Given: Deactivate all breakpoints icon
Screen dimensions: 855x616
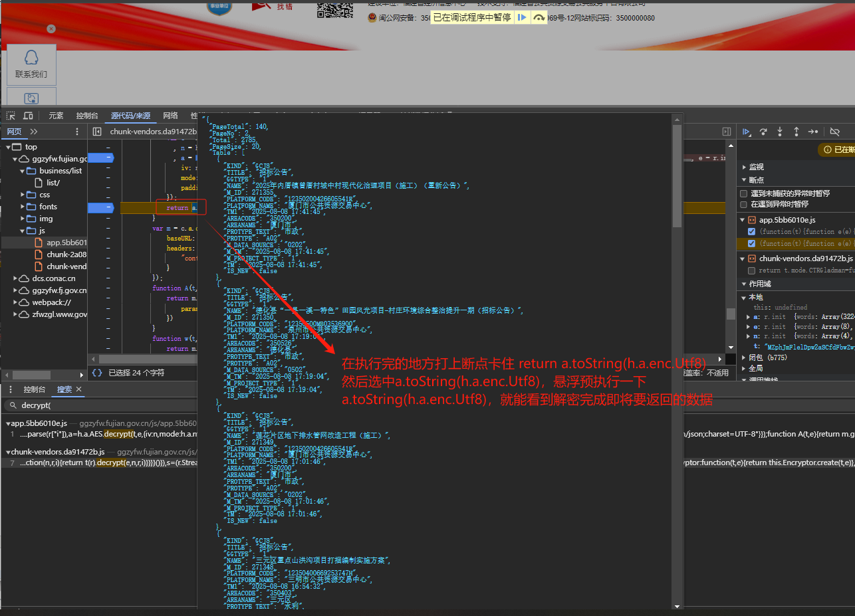Looking at the screenshot, I should point(835,132).
